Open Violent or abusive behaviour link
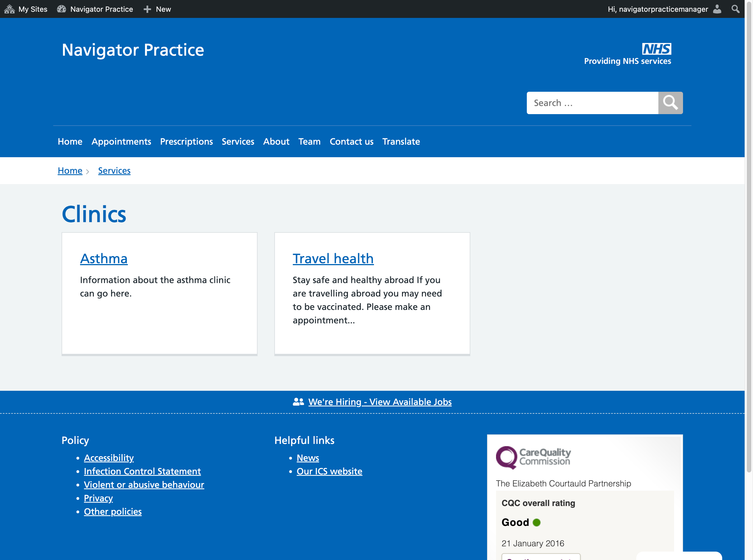 click(144, 485)
